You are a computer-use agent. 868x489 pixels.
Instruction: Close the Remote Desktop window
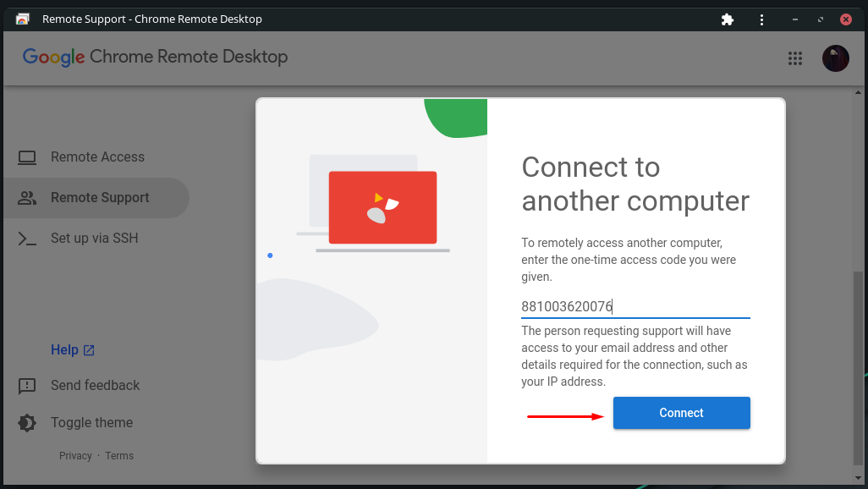click(846, 20)
